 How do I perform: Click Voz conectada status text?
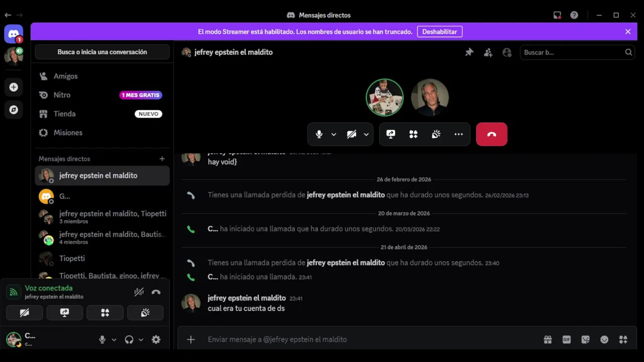tap(49, 288)
